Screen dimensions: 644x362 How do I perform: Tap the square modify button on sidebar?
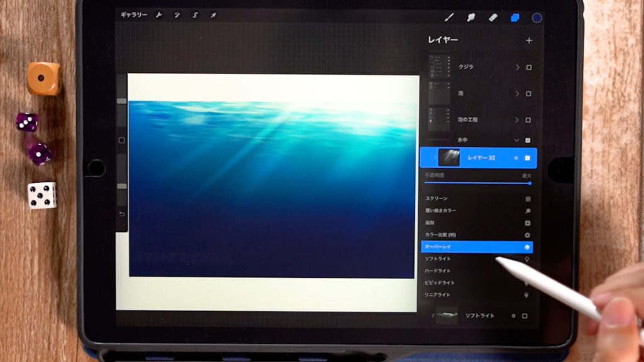(x=121, y=140)
